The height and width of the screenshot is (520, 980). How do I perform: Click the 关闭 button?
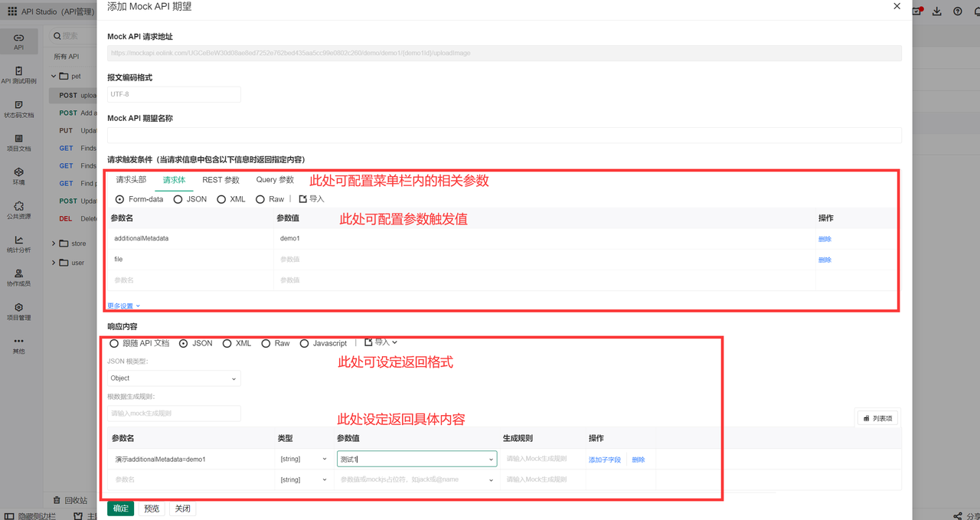[182, 509]
